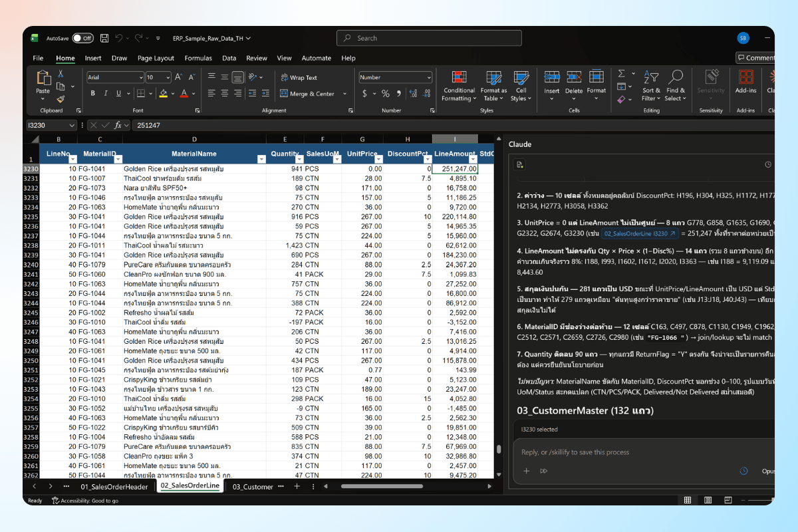Open the Insert ribbon tab
The height and width of the screenshot is (532, 798).
tap(93, 58)
